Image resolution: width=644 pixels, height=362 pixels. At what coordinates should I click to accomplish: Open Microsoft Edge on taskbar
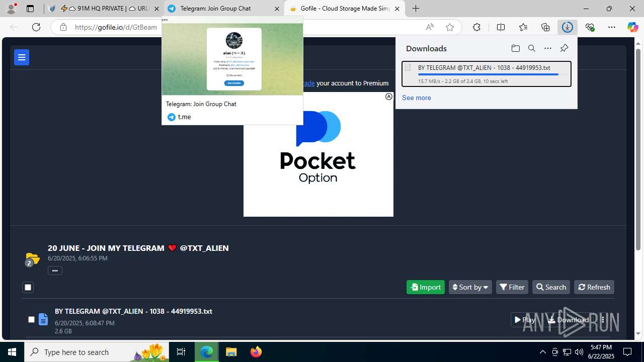(x=206, y=352)
